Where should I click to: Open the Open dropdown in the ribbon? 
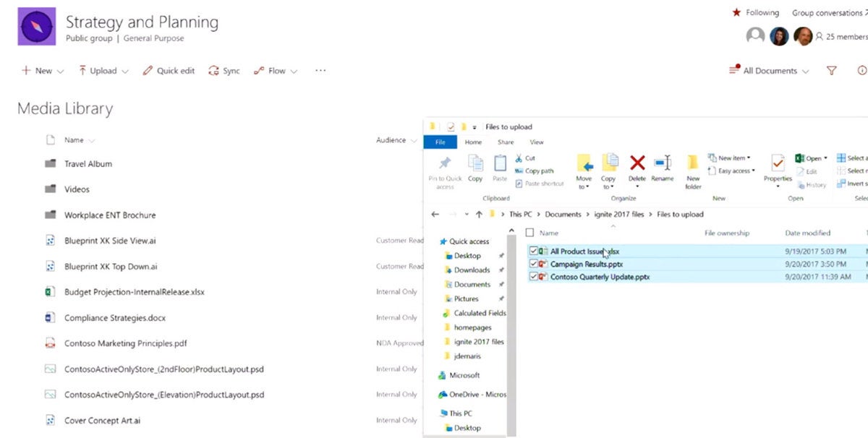click(x=812, y=158)
